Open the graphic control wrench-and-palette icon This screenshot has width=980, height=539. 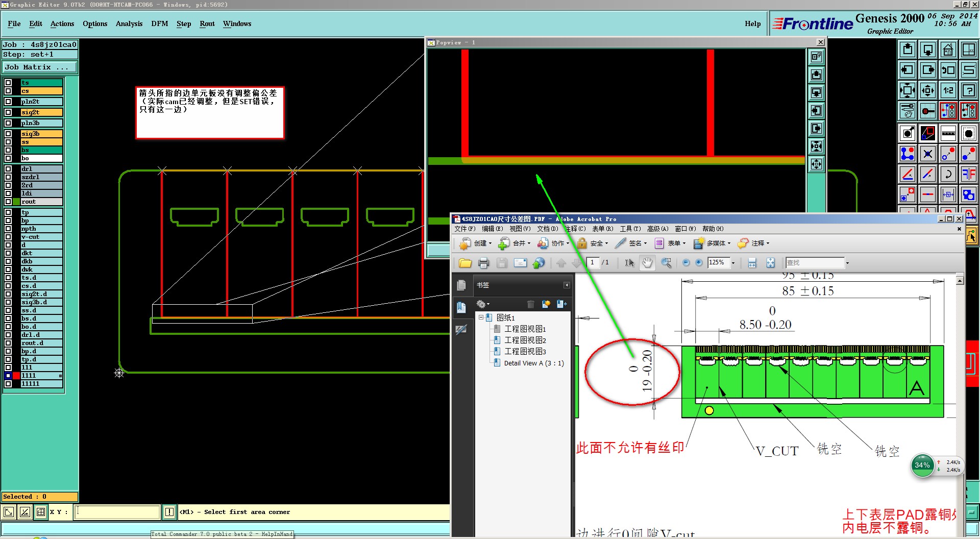pos(908,111)
